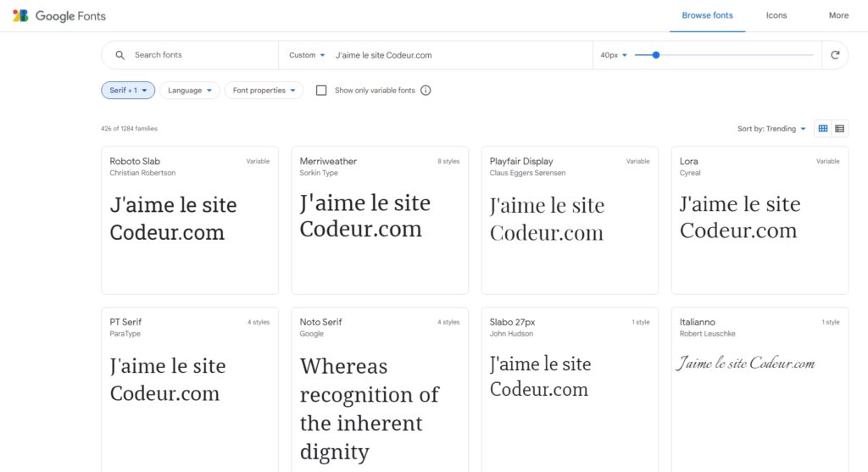Click the search magnifier icon
Screen dimensions: 868x472
pyautogui.click(x=120, y=55)
